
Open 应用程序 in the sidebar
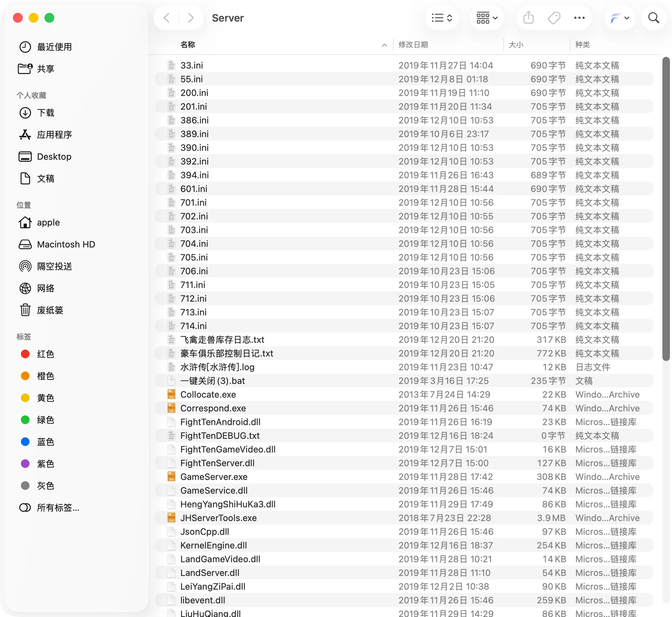coord(45,135)
